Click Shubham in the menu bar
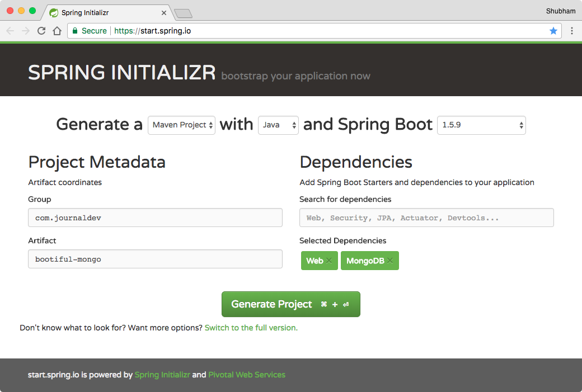This screenshot has height=392, width=582. (561, 11)
